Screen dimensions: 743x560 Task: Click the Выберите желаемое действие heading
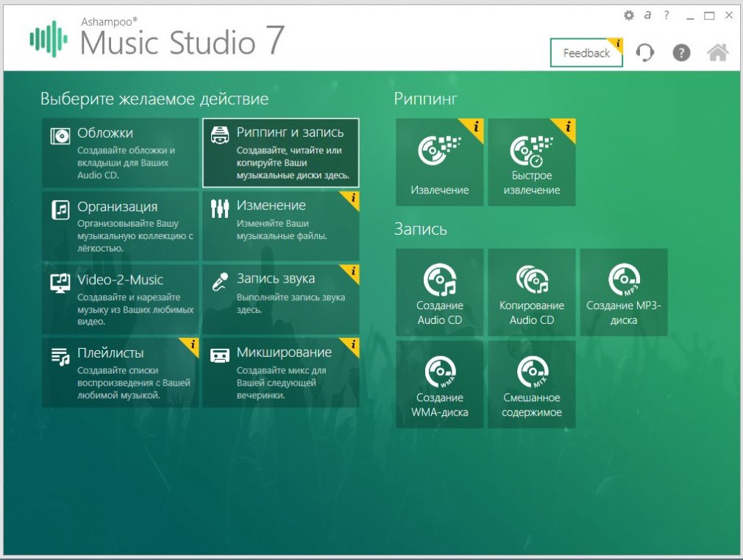point(154,99)
